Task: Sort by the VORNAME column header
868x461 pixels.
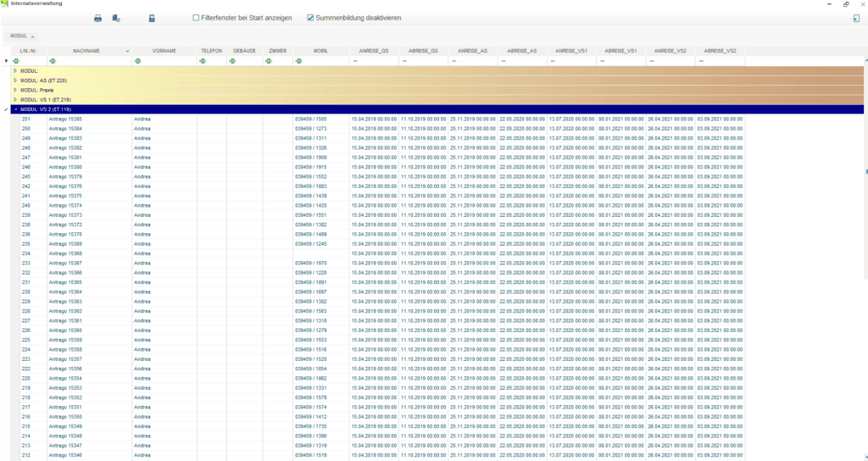Action: click(x=164, y=51)
